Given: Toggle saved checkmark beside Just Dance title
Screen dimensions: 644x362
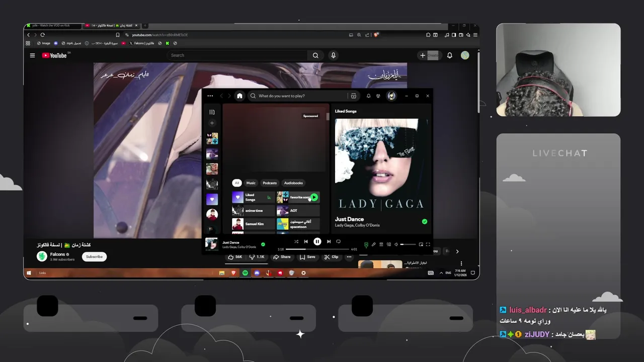Looking at the screenshot, I should 425,222.
